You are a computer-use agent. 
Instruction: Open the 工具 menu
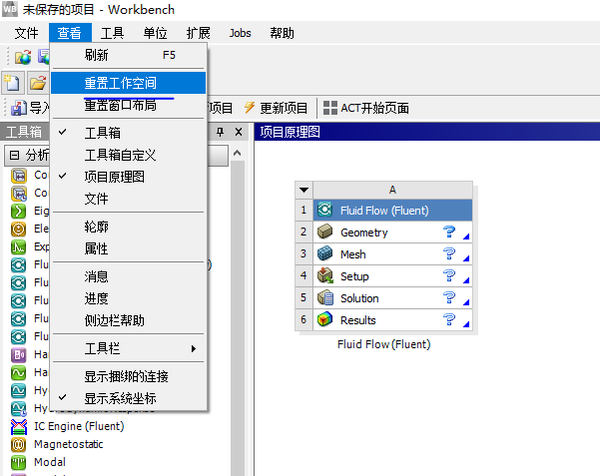click(x=112, y=33)
